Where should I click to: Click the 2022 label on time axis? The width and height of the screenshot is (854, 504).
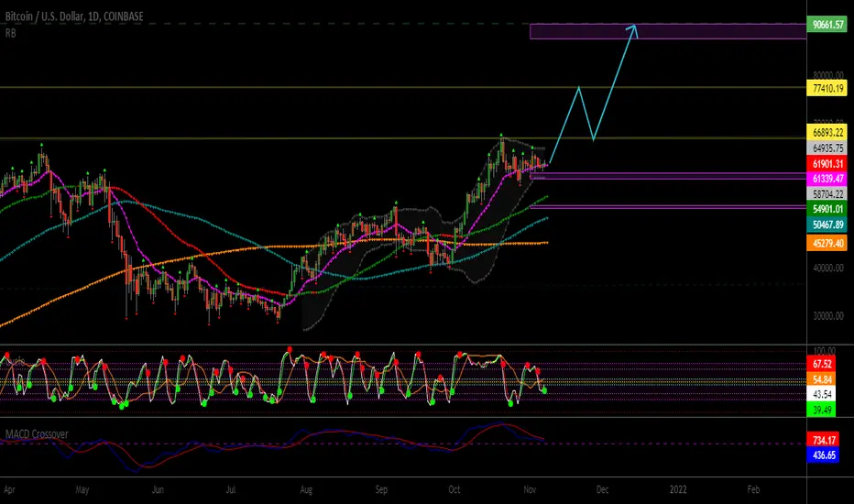(x=678, y=489)
